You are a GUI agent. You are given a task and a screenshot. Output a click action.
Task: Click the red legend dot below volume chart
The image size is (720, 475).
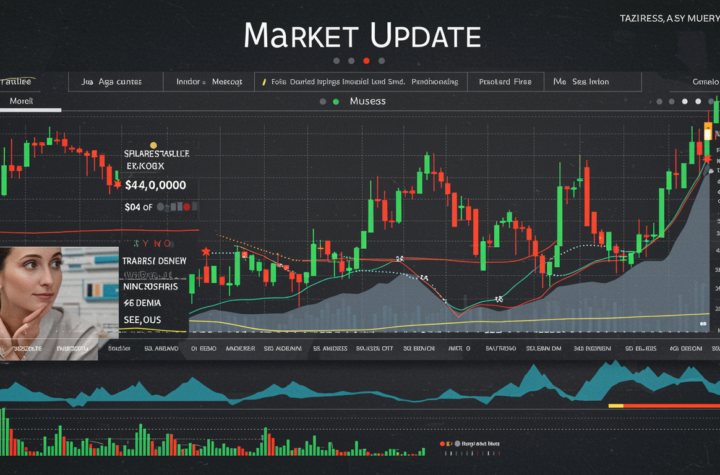[x=441, y=442]
